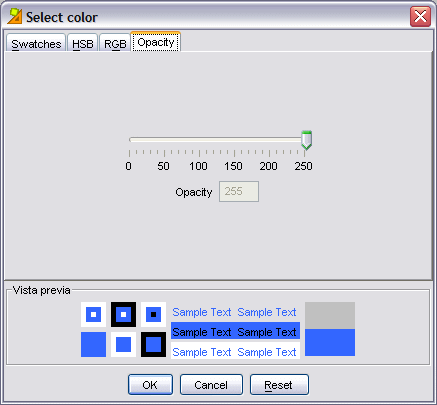This screenshot has height=405, width=437.
Task: Select the RGB tab
Action: (x=115, y=43)
